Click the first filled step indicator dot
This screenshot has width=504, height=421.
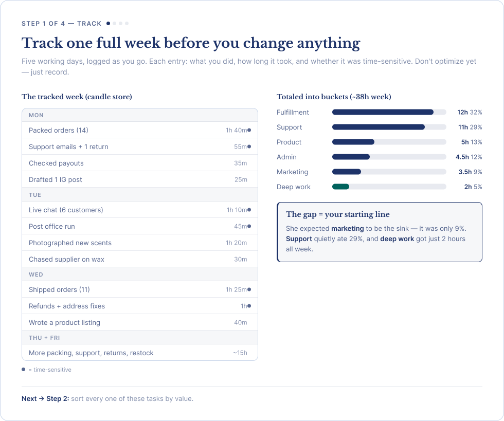(109, 24)
